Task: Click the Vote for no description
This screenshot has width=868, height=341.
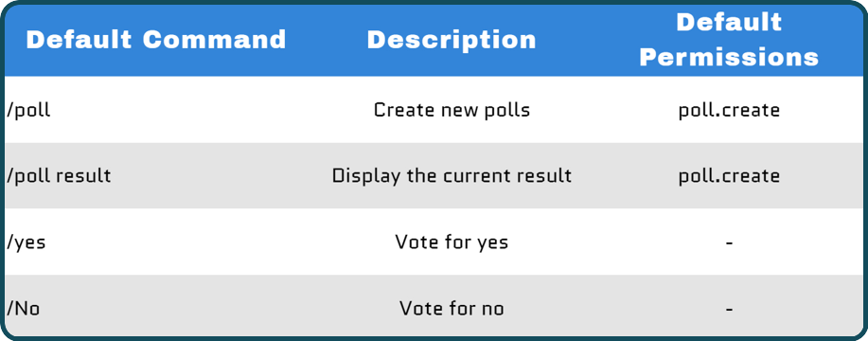Action: tap(452, 309)
